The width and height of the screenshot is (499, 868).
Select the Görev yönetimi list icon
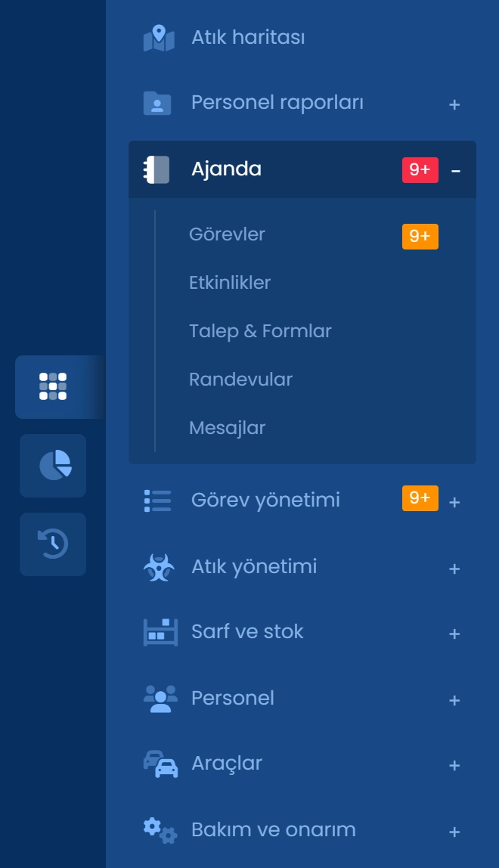pyautogui.click(x=158, y=499)
